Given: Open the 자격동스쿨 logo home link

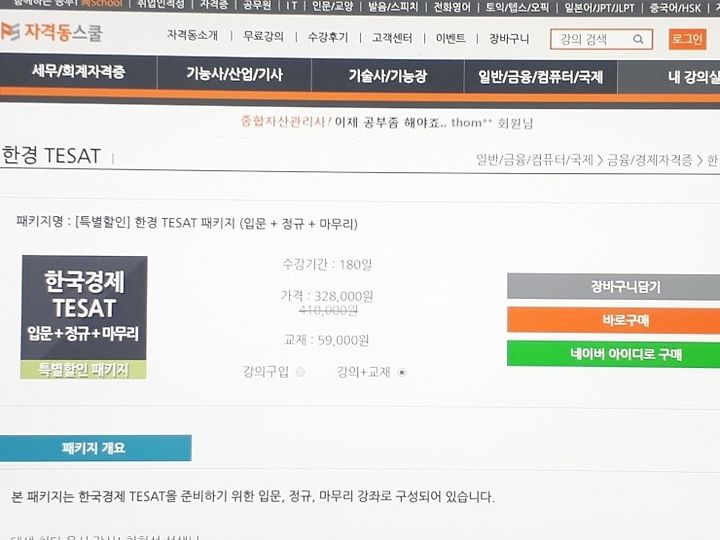Looking at the screenshot, I should click(x=51, y=32).
